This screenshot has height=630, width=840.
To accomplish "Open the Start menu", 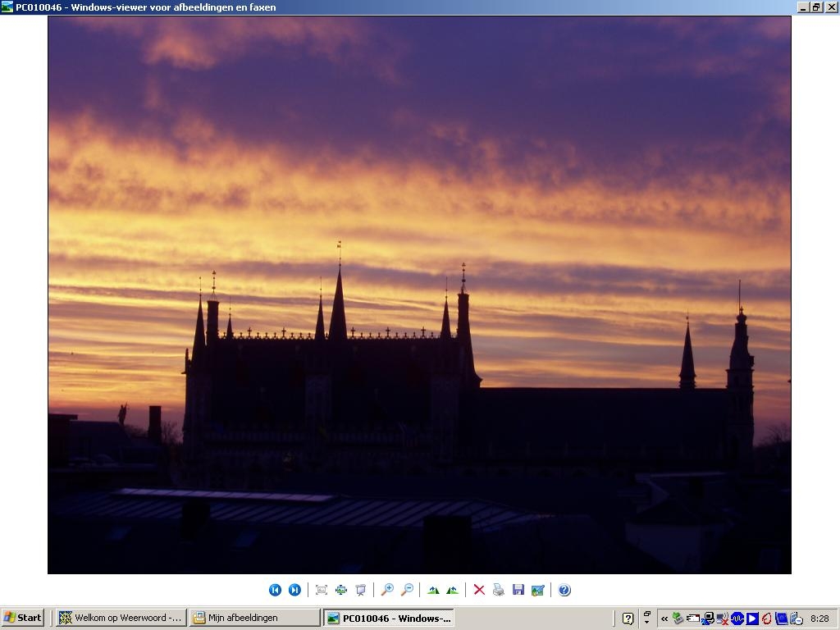I will tap(22, 618).
